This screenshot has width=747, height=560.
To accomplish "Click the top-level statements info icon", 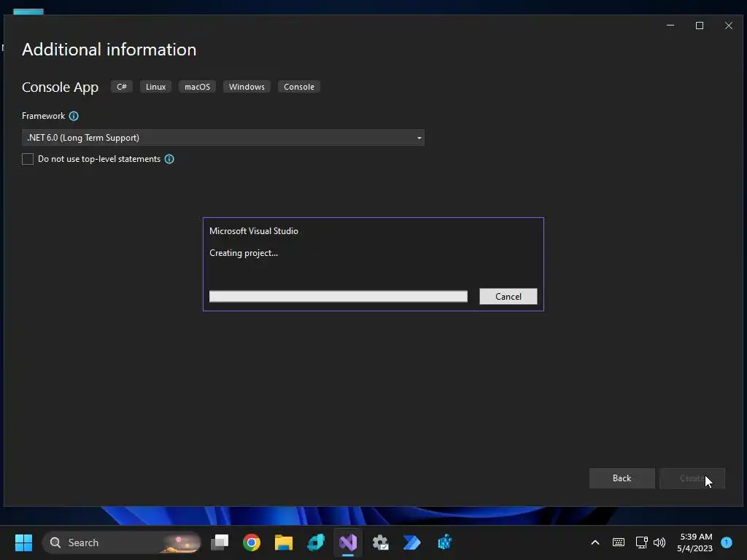I will pos(169,159).
